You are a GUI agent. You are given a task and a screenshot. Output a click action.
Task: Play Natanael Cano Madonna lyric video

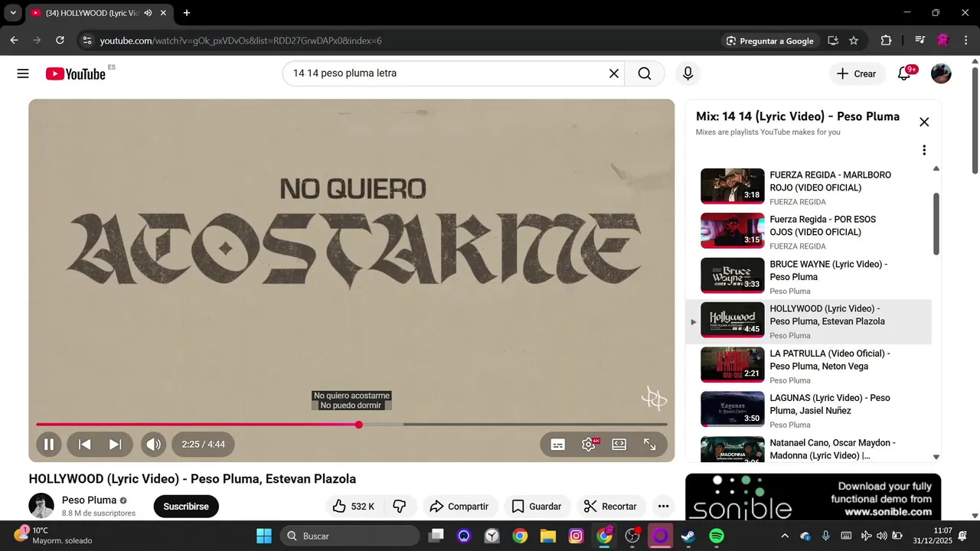click(808, 448)
